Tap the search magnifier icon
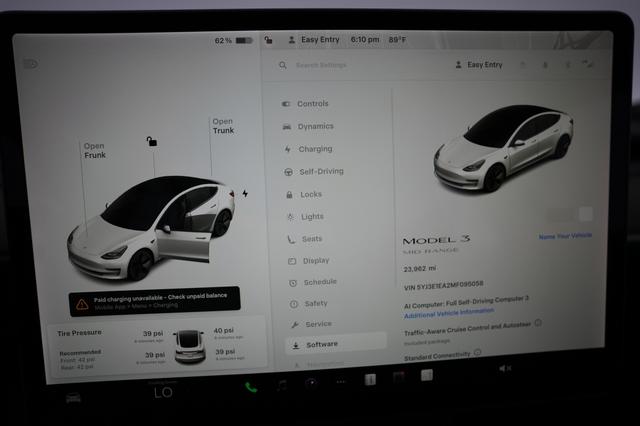Image resolution: width=640 pixels, height=426 pixels. coord(283,65)
